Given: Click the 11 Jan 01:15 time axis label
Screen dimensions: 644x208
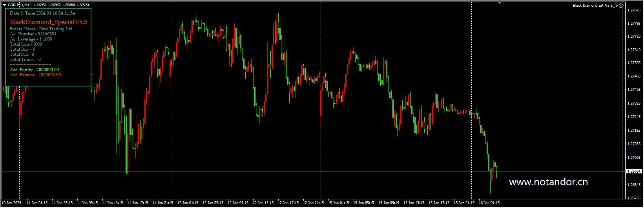Looking at the screenshot, I should (x=37, y=203).
